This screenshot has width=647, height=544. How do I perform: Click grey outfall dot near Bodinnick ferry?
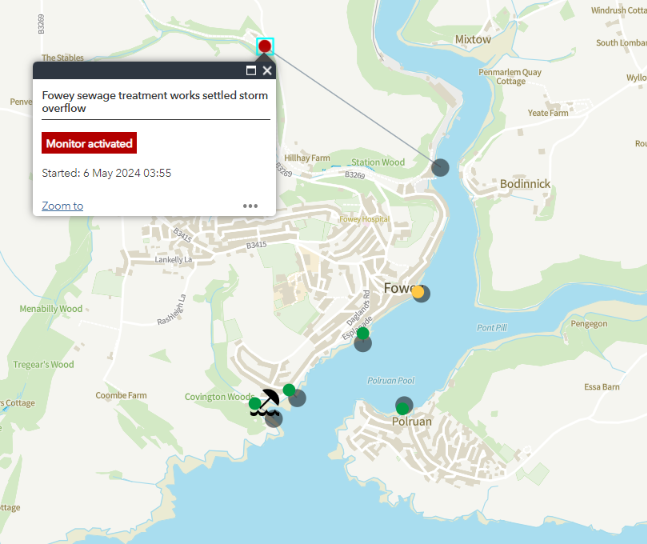440,168
